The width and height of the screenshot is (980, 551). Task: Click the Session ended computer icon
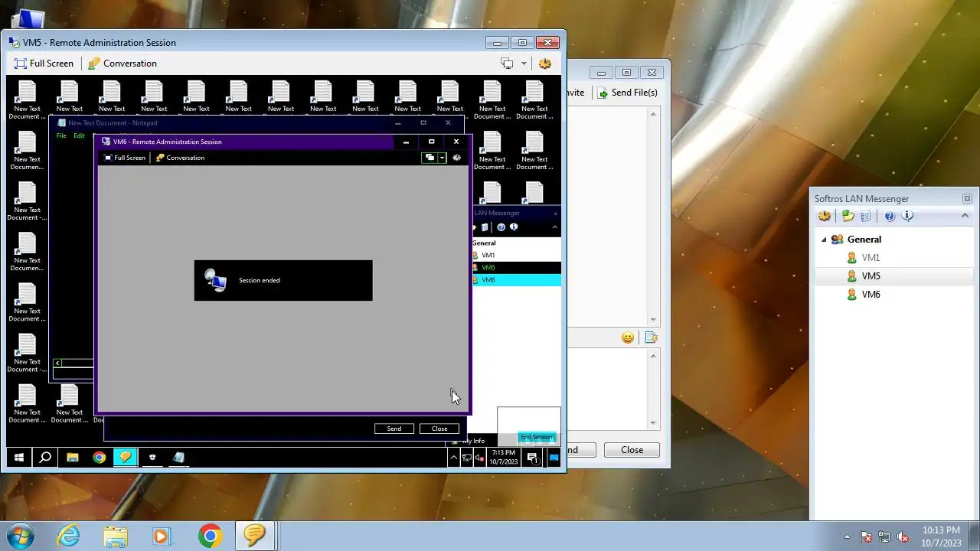pyautogui.click(x=215, y=280)
